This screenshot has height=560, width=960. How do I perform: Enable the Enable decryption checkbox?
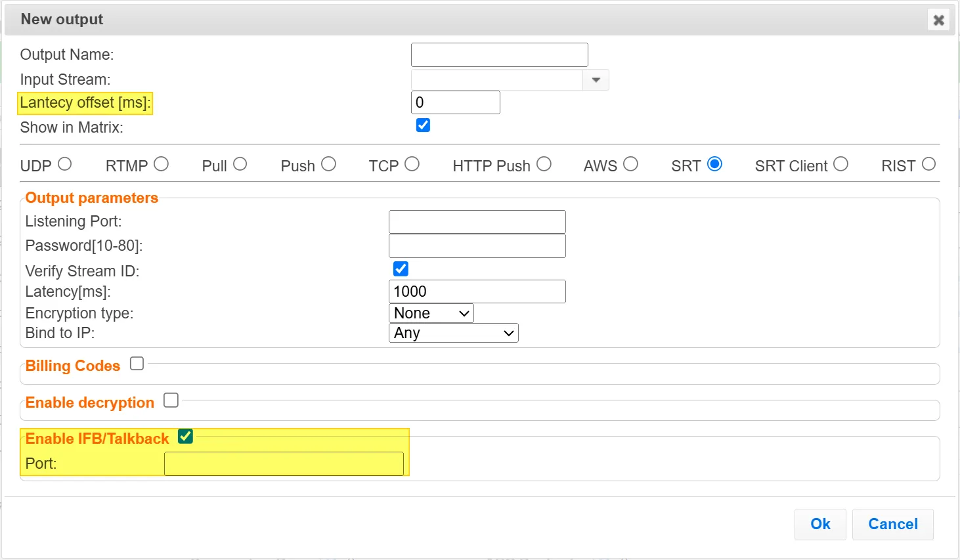171,400
